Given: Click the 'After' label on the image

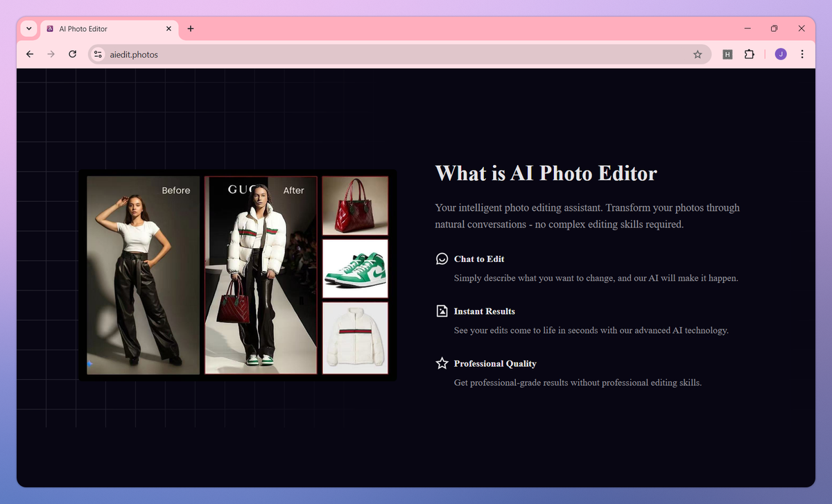Looking at the screenshot, I should pos(294,190).
